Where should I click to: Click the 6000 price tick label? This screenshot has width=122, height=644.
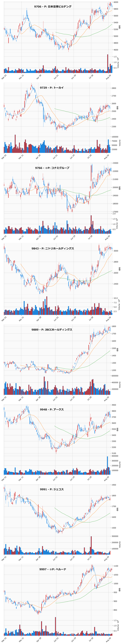[116, 2]
